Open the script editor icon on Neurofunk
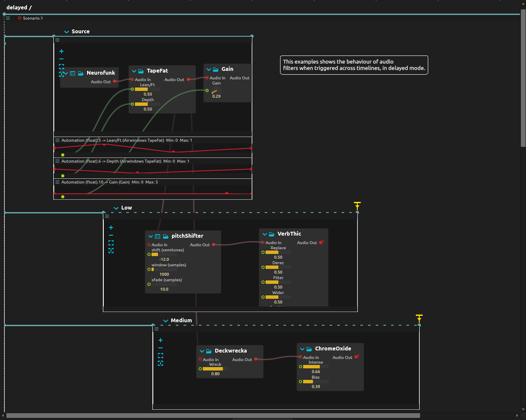Image resolution: width=526 pixels, height=420 pixels. [72, 73]
